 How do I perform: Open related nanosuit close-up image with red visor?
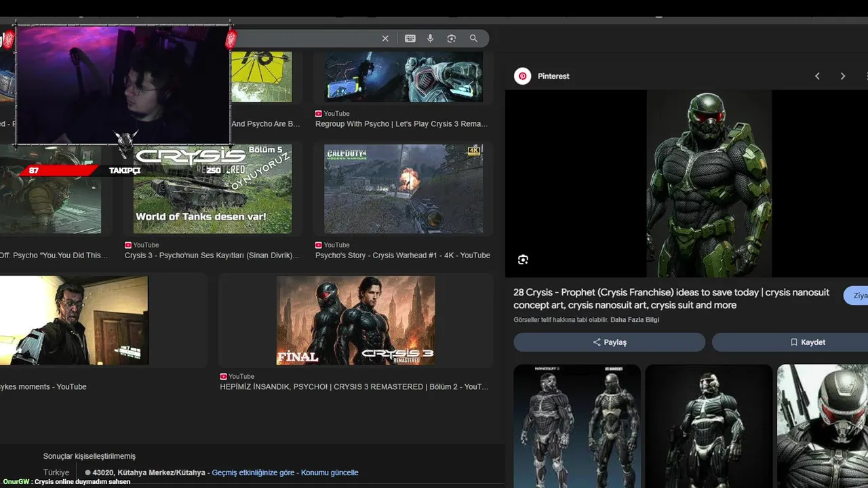click(x=823, y=426)
